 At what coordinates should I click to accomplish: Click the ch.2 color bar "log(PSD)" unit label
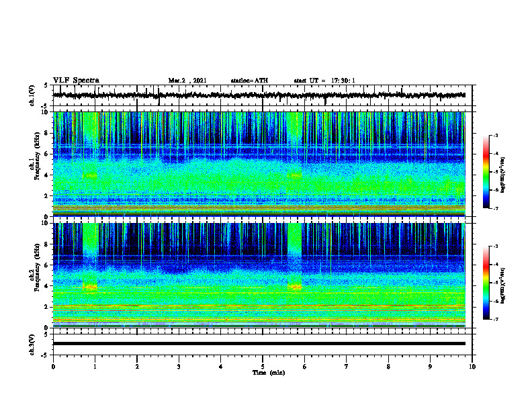[x=503, y=285]
